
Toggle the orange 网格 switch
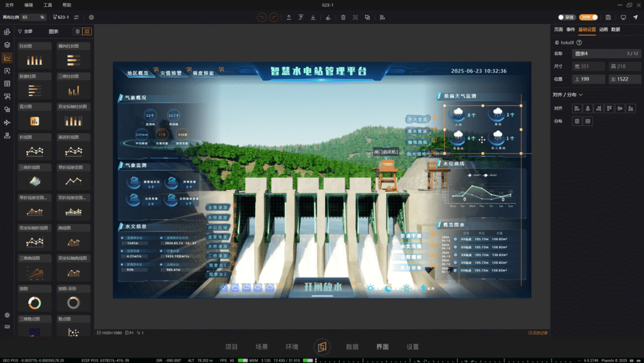(x=589, y=17)
